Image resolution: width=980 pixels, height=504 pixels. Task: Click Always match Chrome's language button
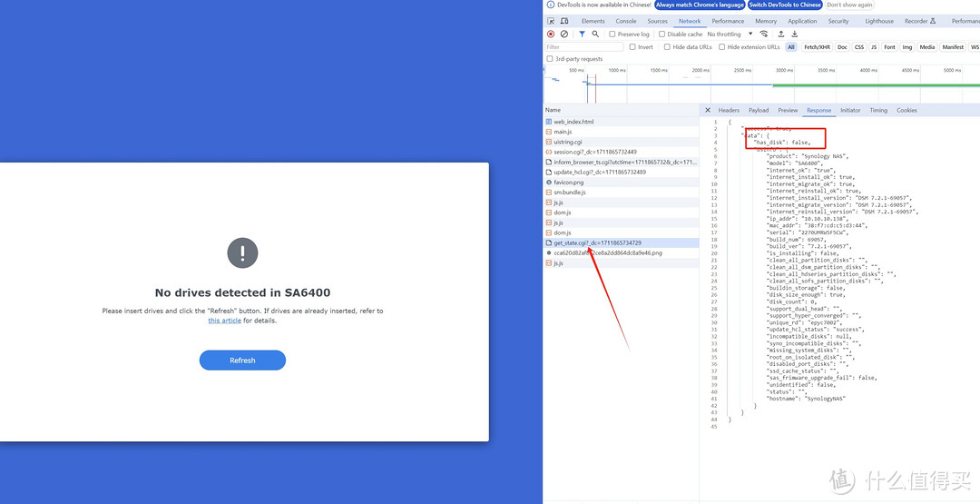pos(700,5)
